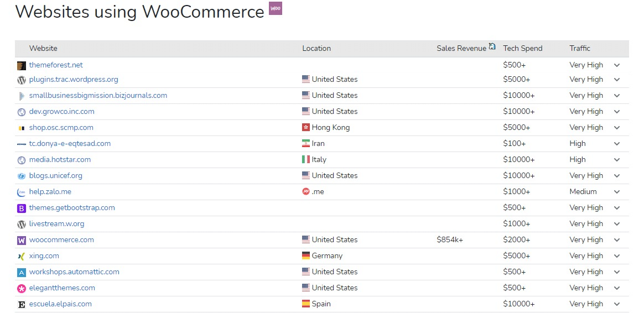
Task: Click the Bootstrap favicon for themes.getbootstrap.com
Action: coord(22,208)
